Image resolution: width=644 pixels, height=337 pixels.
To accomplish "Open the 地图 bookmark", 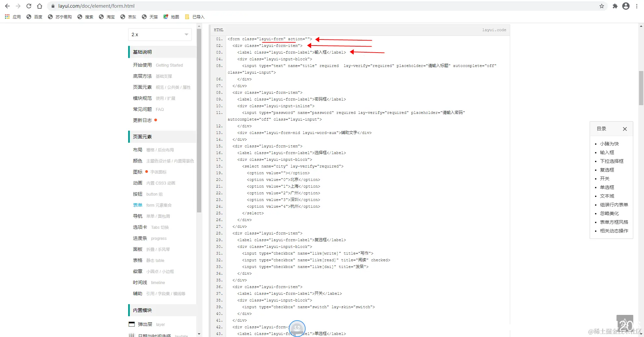I will 171,17.
